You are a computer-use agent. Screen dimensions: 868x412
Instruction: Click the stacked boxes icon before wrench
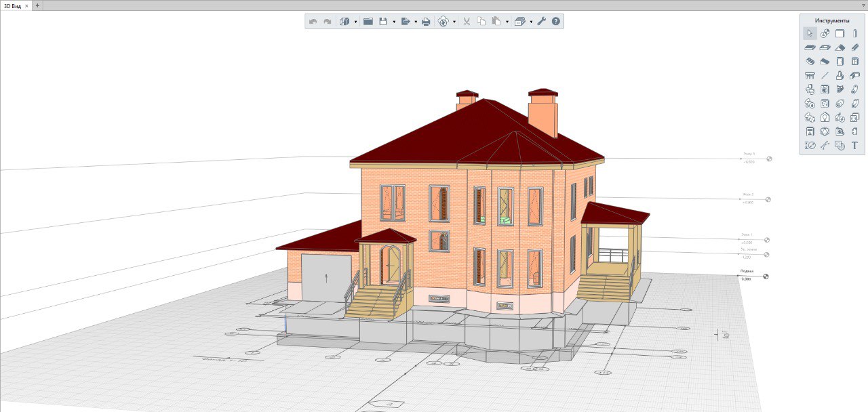coord(519,22)
